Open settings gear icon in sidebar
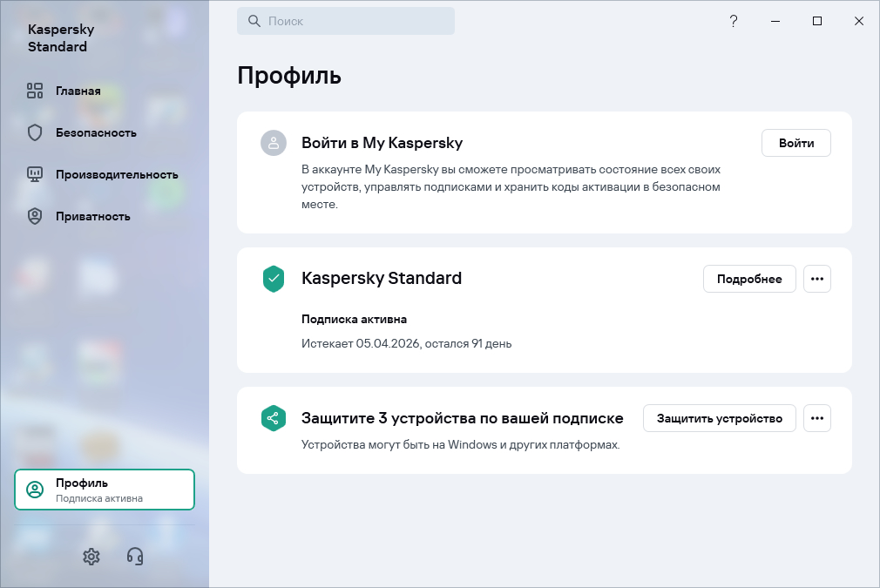 [91, 557]
